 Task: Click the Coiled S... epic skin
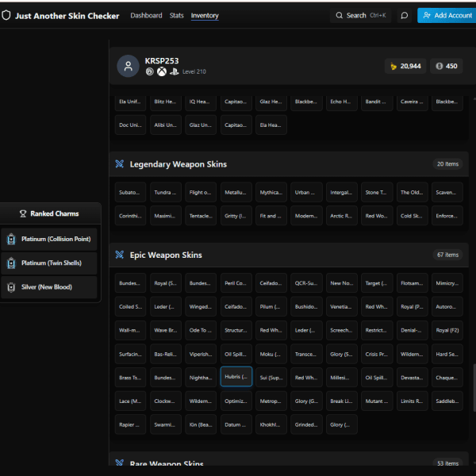[x=130, y=306]
